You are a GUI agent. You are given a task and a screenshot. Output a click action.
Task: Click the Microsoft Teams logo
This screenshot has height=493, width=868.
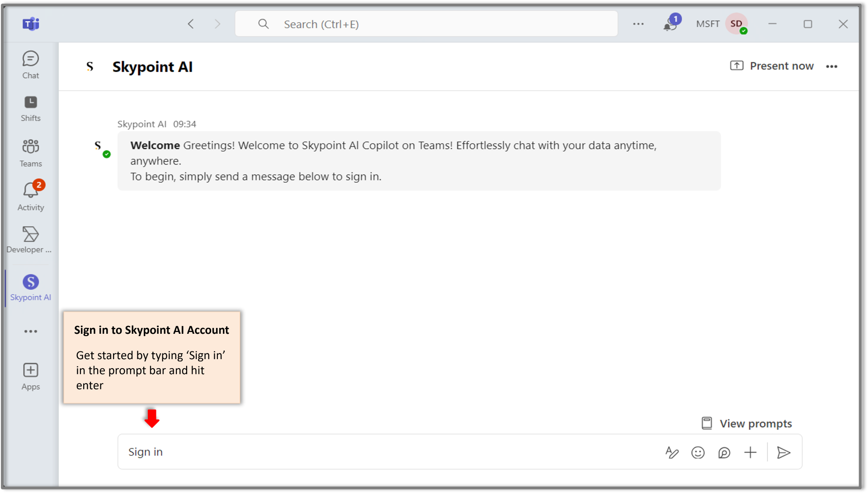click(31, 24)
